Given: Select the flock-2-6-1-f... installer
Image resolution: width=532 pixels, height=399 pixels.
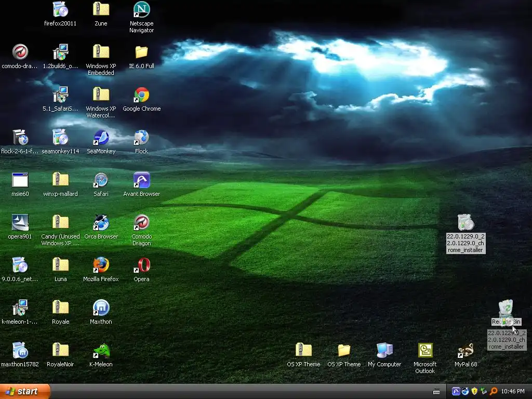Looking at the screenshot, I should 20,138.
